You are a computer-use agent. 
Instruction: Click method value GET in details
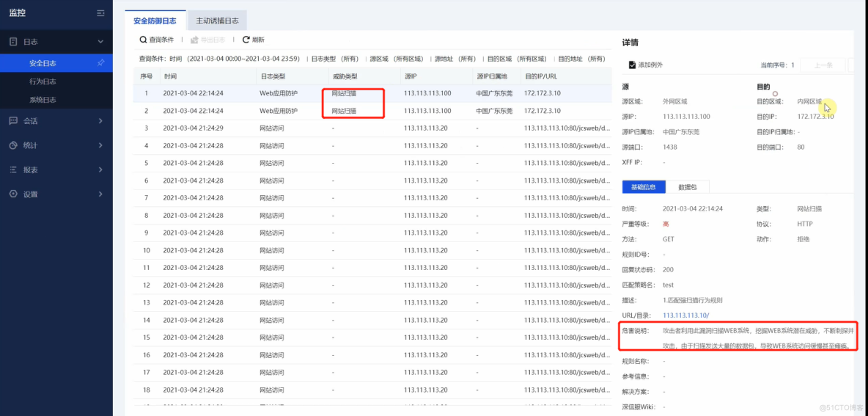(x=669, y=239)
